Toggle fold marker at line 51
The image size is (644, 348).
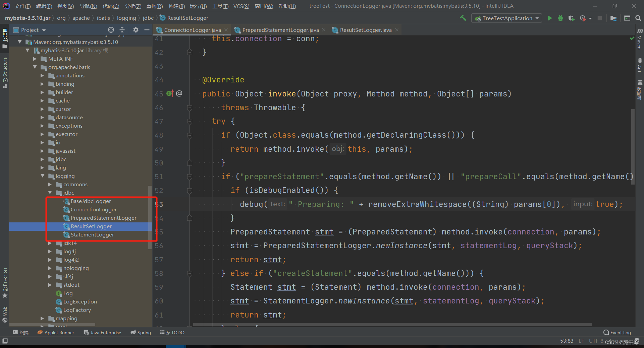tap(190, 177)
